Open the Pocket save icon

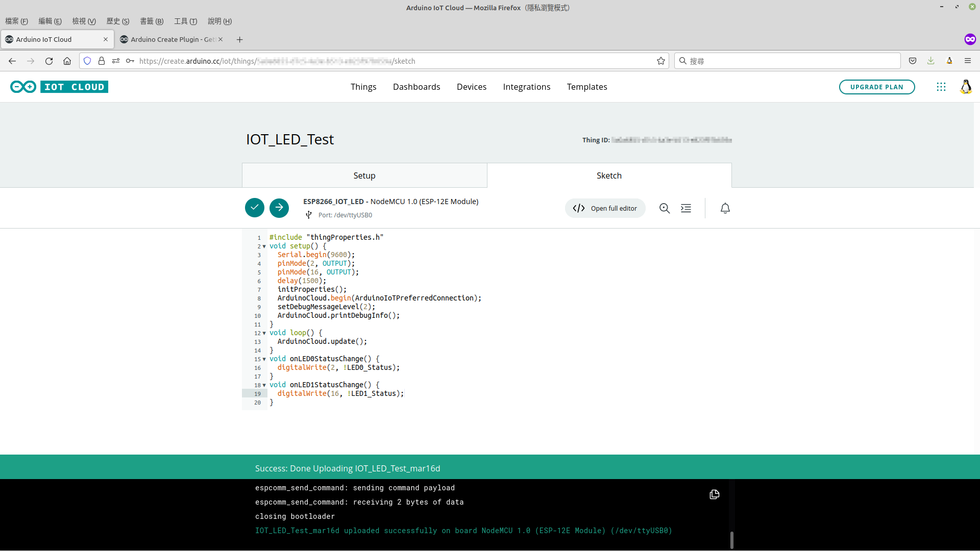pyautogui.click(x=913, y=61)
